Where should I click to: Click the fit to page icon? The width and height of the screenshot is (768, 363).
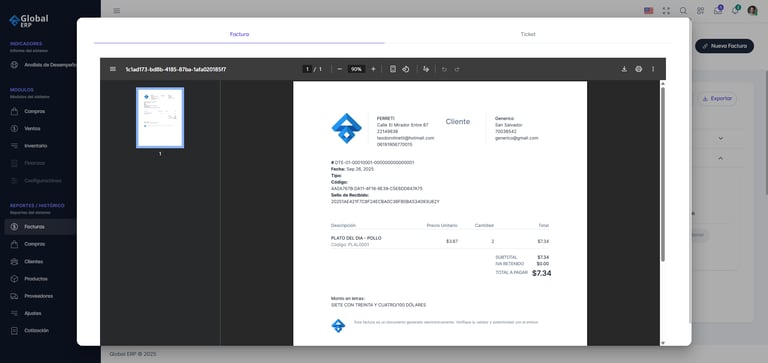[x=393, y=69]
